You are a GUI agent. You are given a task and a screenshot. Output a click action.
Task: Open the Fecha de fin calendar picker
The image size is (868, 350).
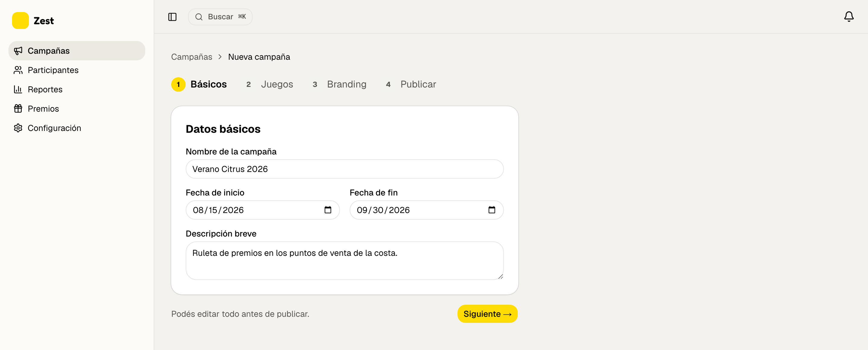pyautogui.click(x=492, y=210)
